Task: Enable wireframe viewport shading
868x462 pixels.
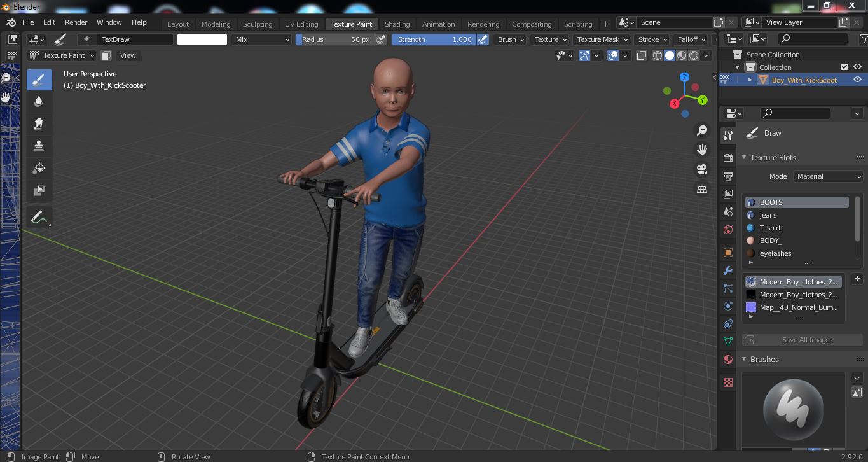Action: 658,55
